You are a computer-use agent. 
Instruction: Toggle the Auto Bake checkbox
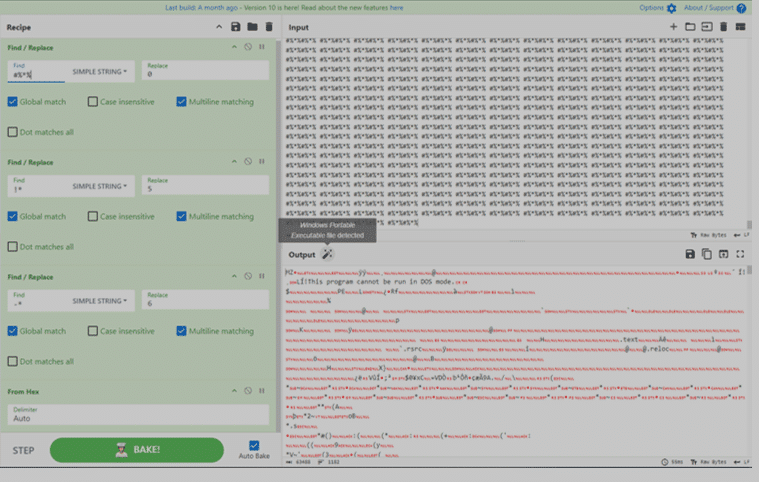(254, 445)
